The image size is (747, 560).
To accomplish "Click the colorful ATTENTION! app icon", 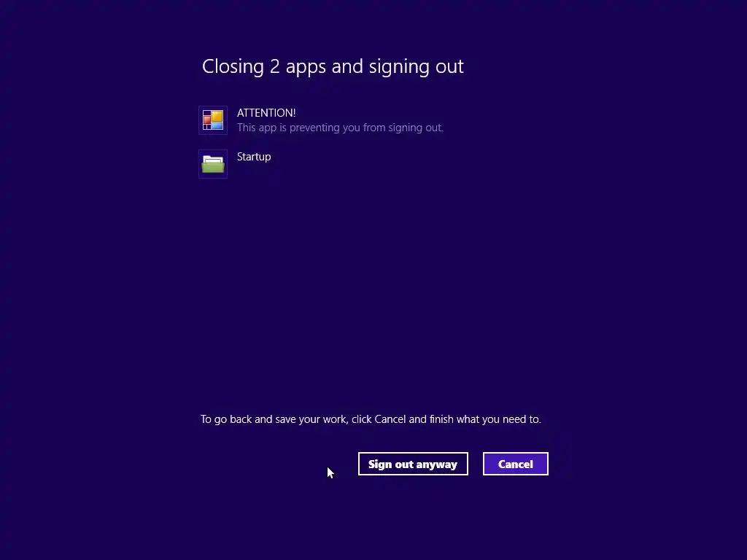I will point(213,120).
